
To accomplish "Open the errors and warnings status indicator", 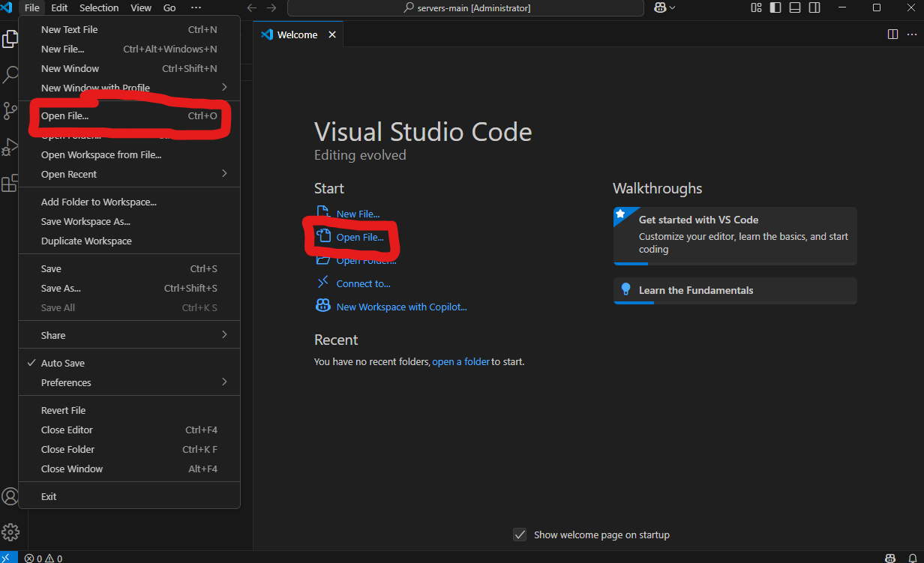I will [43, 559].
